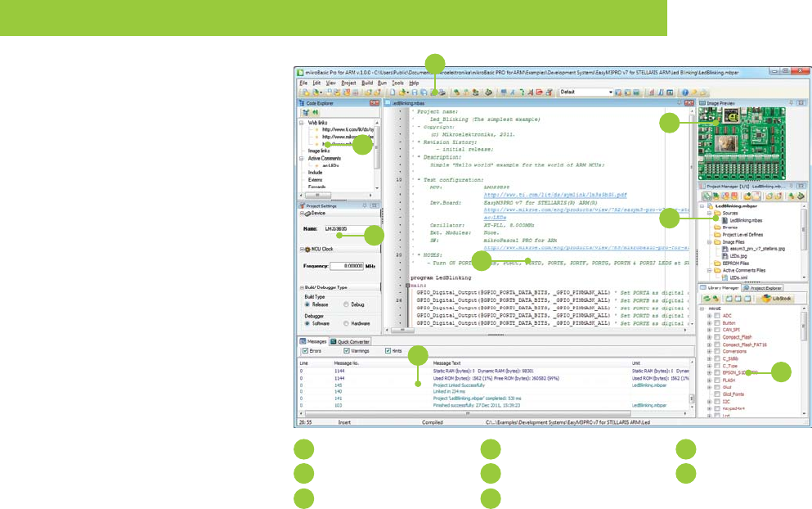Screen dimensions: 812x509
Task: Select the Messages tab
Action: 313,341
